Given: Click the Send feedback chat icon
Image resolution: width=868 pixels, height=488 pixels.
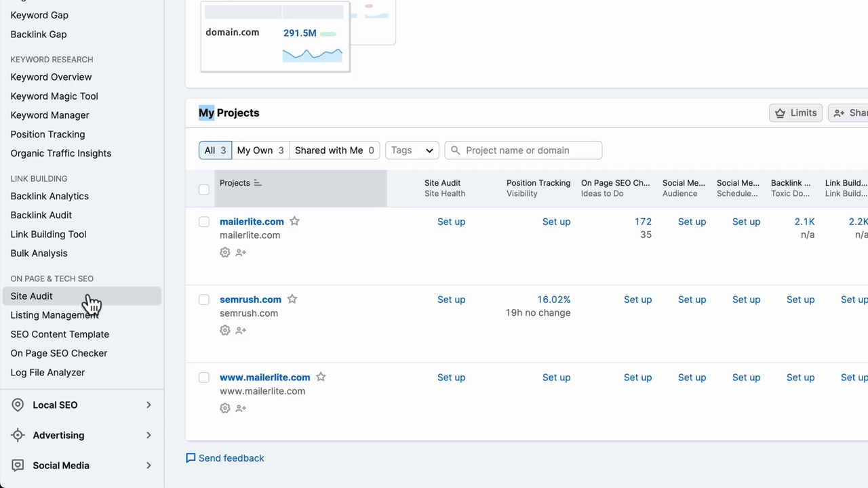Looking at the screenshot, I should 191,458.
